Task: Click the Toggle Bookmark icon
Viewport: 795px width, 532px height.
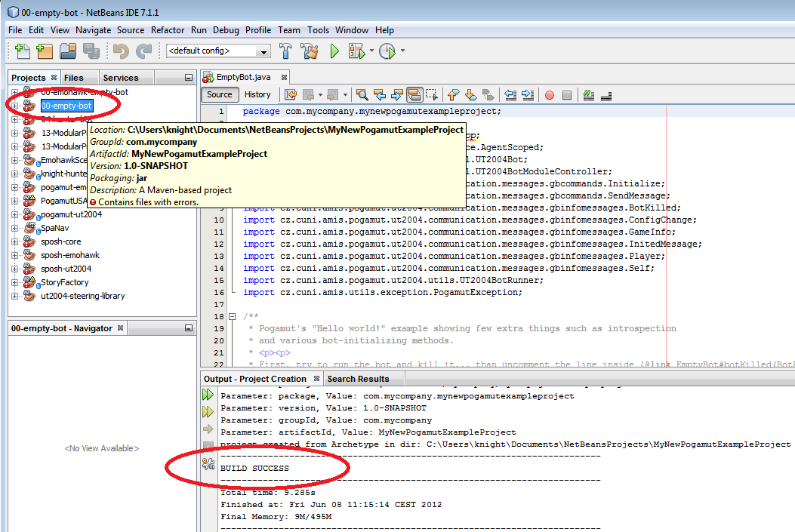Action: [488, 95]
